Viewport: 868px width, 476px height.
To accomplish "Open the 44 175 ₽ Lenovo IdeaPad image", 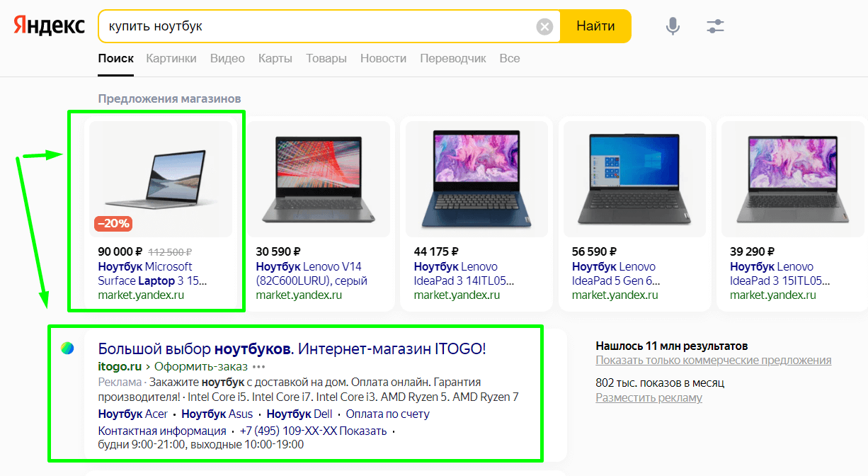I will [x=477, y=179].
